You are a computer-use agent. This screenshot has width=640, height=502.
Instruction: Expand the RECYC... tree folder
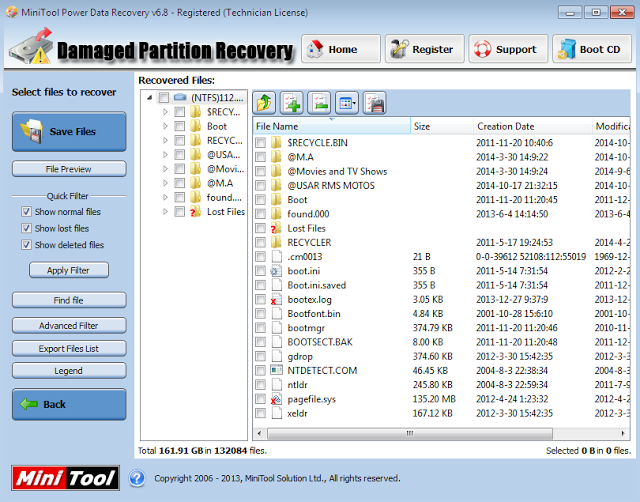coord(165,140)
